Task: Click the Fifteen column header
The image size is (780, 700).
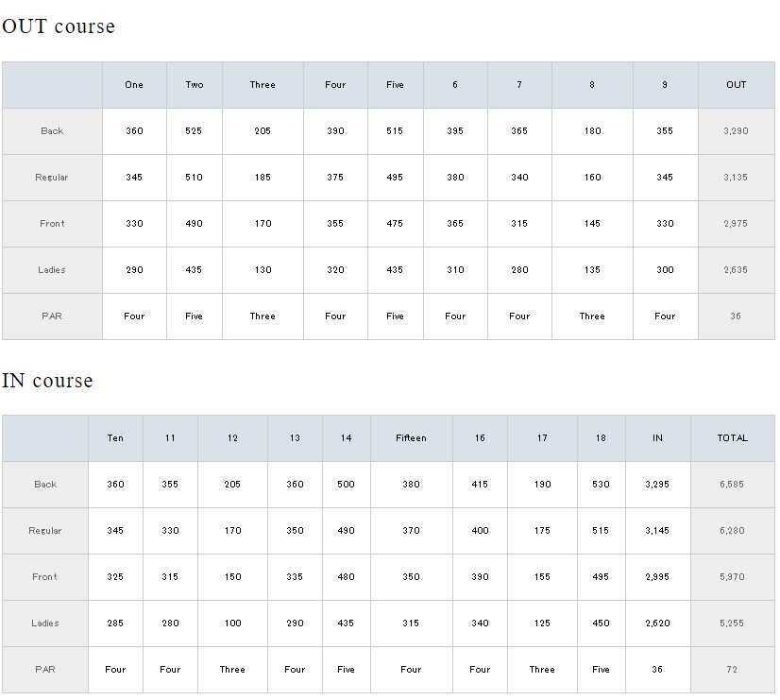Action: [x=411, y=438]
